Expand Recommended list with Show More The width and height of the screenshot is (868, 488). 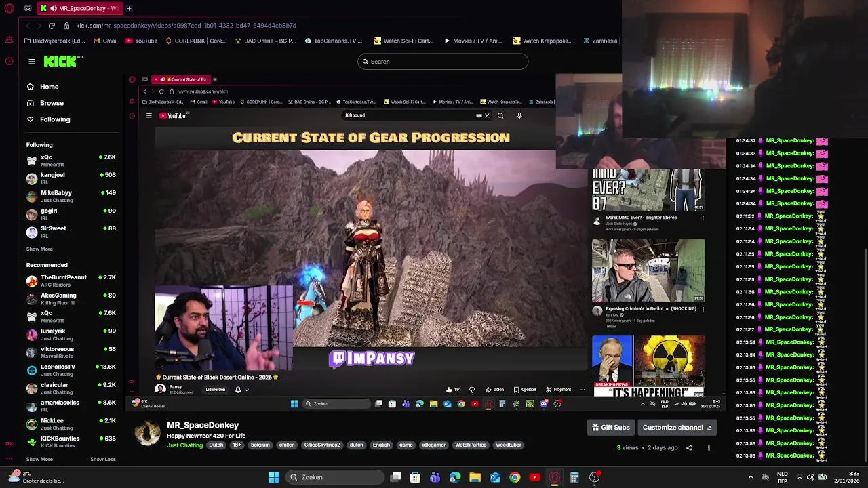click(39, 459)
